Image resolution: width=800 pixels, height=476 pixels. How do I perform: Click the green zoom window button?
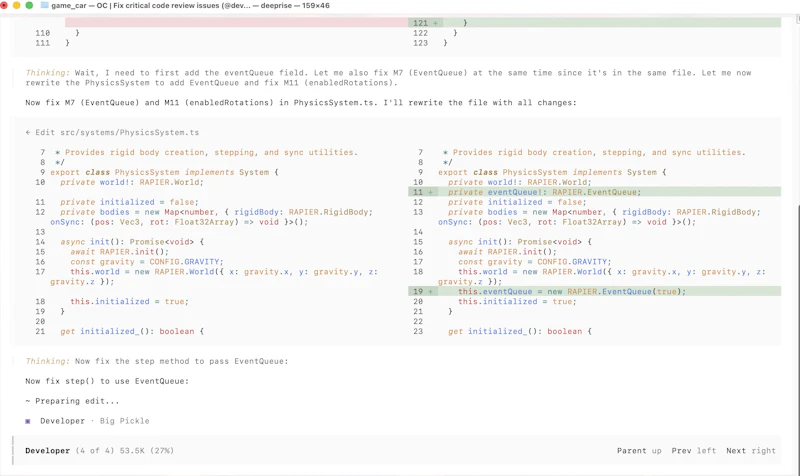point(29,5)
